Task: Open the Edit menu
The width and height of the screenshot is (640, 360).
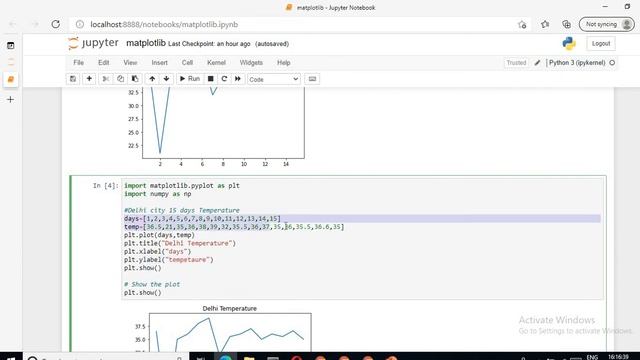Action: 103,62
